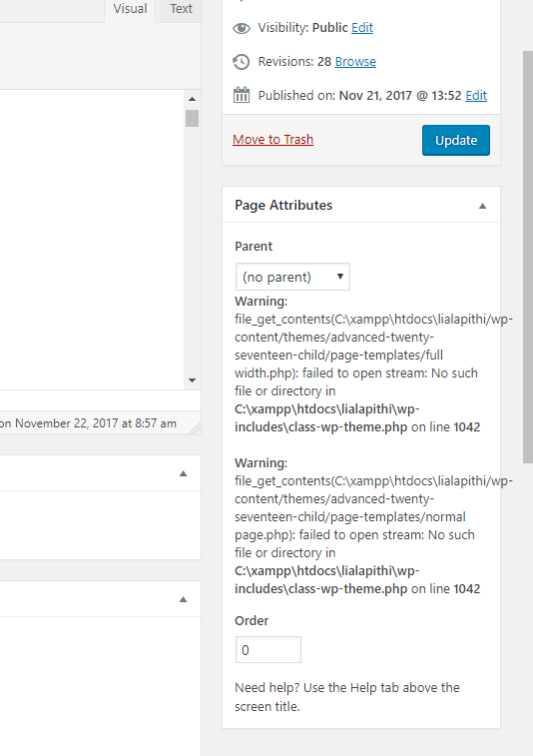Click the Order label
Viewport: 533px width, 756px height.
coord(252,620)
